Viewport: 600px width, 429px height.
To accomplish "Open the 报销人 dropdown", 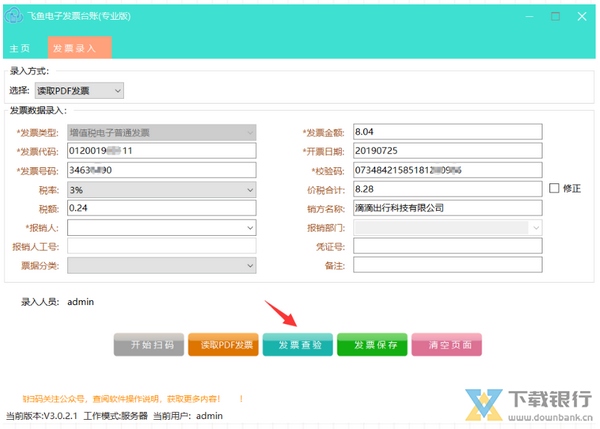I will [161, 228].
